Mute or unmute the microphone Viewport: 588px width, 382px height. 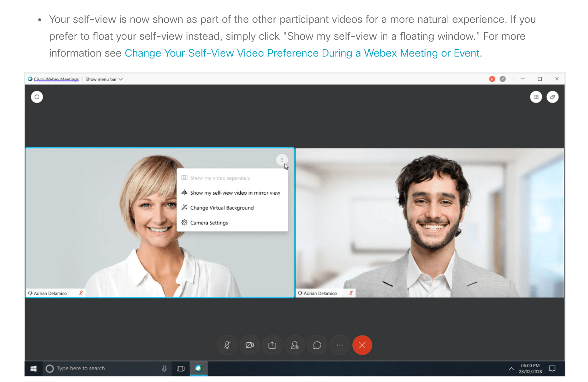click(227, 345)
